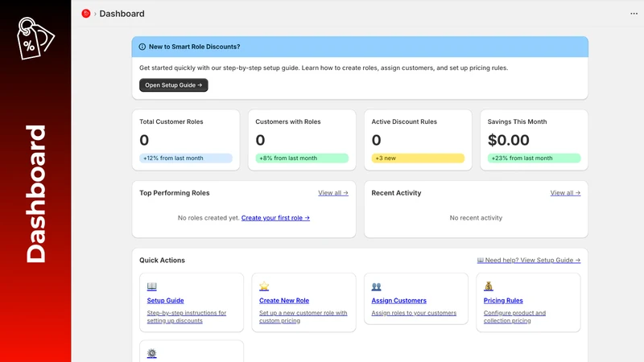Click the Savings This Month $0.00 value
Image resolution: width=644 pixels, height=362 pixels.
tap(508, 140)
